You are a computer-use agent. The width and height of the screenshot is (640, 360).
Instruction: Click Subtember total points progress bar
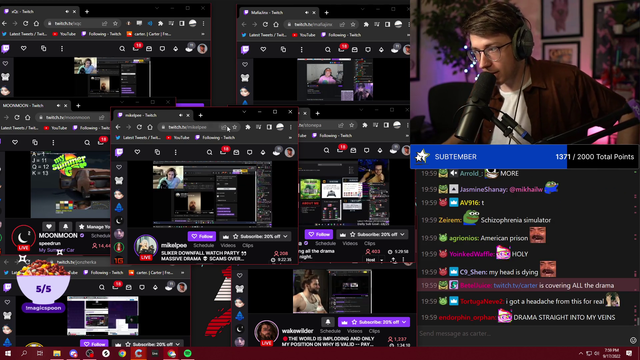pos(524,157)
